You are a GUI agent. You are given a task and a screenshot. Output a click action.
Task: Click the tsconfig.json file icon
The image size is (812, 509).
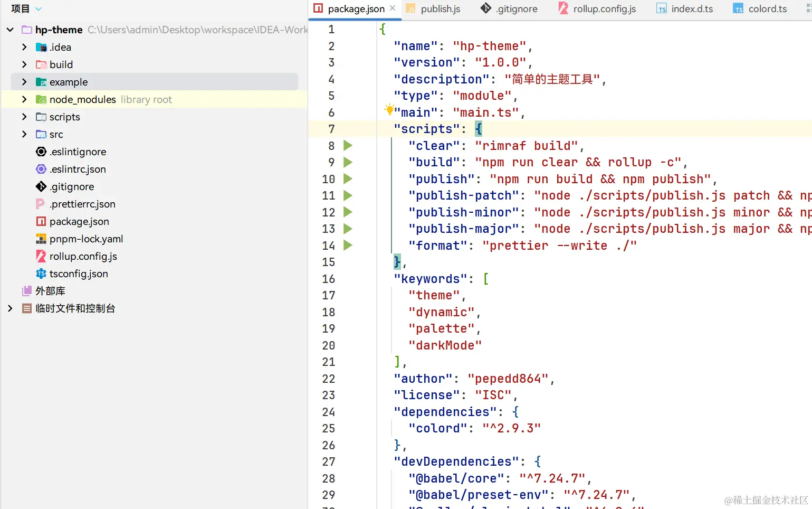(41, 274)
